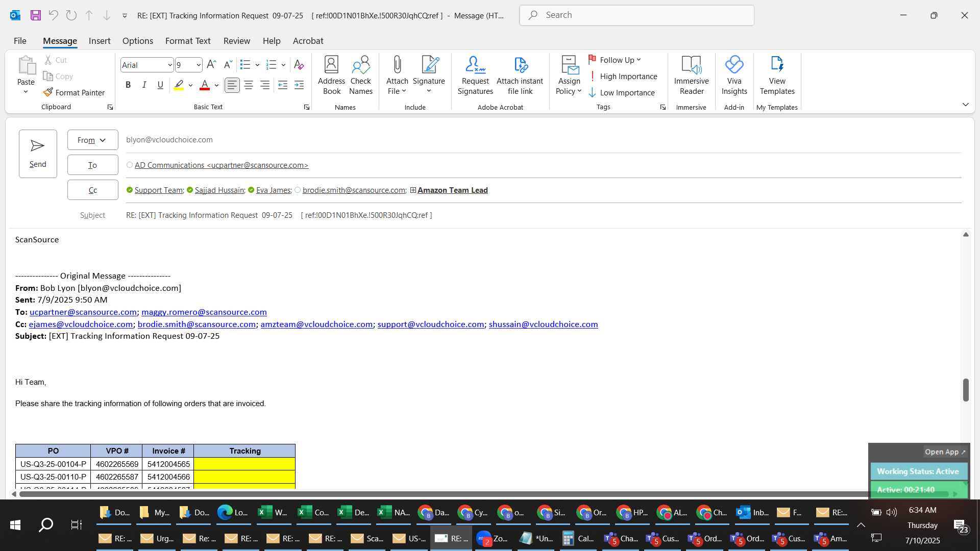Mark message as High Importance
This screenshot has width=980, height=551.
pyautogui.click(x=623, y=77)
